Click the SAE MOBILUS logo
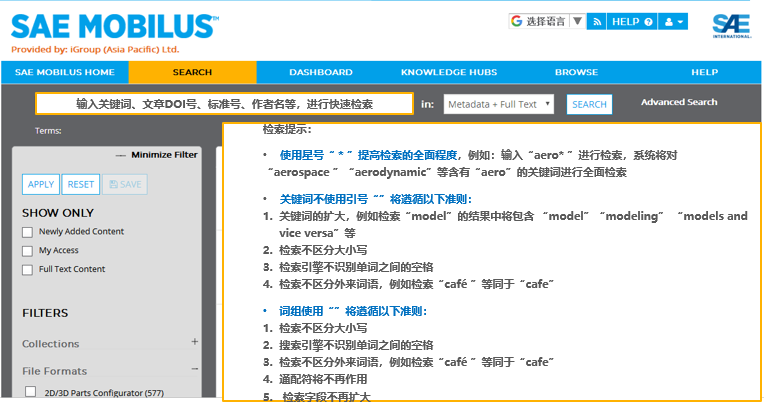This screenshot has width=764, height=404. click(115, 24)
